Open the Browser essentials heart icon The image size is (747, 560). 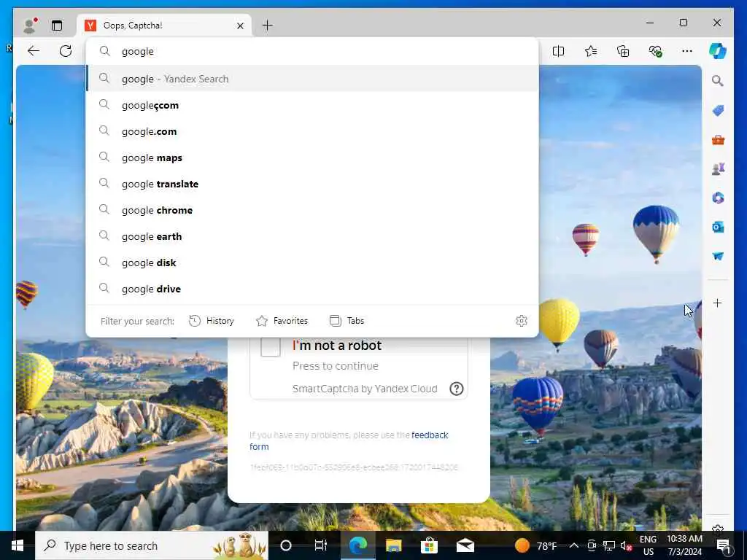pyautogui.click(x=656, y=51)
